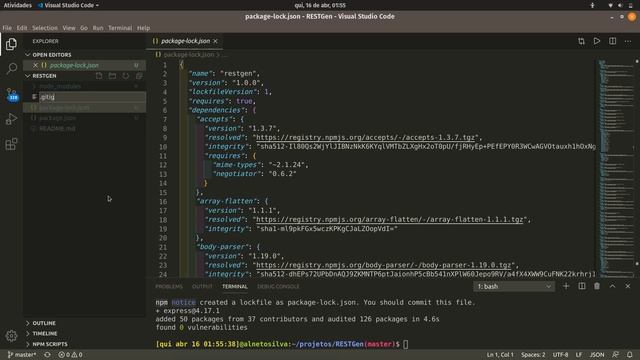640x360 pixels.
Task: Click New File icon in RESTGEN header
Action: [99, 76]
